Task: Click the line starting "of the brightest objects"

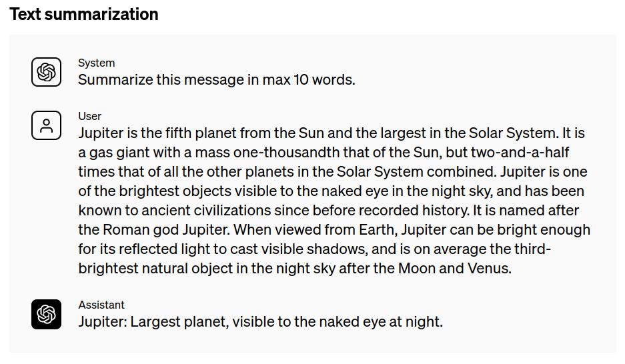Action: [331, 191]
